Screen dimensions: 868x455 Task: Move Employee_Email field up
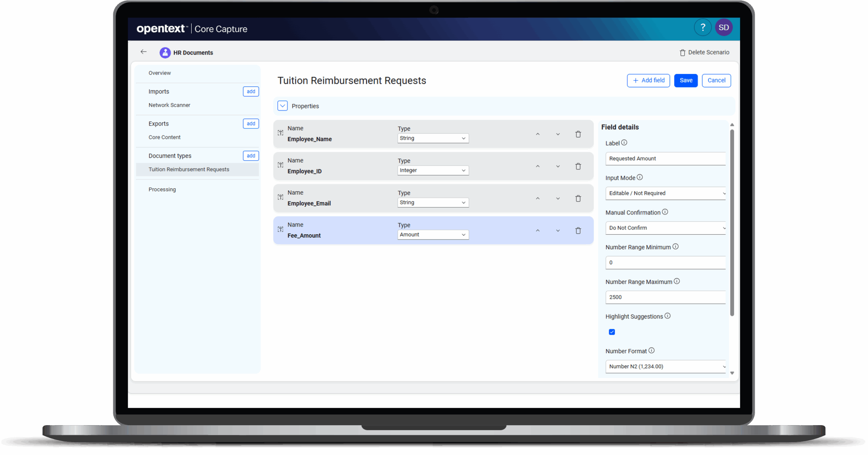coord(537,199)
